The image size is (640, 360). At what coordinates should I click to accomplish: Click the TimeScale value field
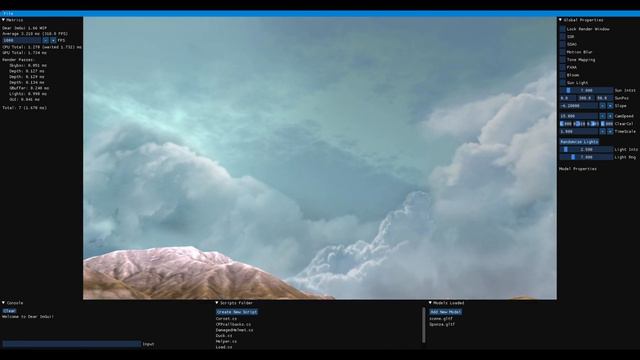coord(579,131)
